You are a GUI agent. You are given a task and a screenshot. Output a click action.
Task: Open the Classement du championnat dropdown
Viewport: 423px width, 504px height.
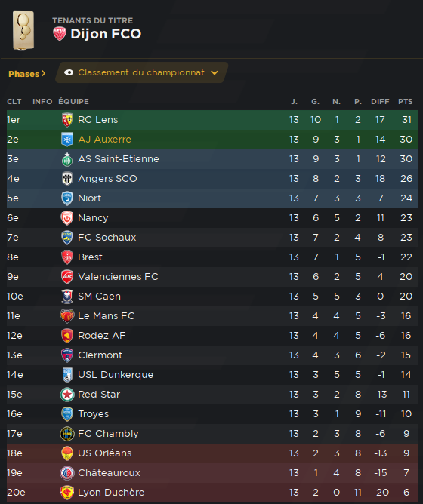pyautogui.click(x=142, y=72)
